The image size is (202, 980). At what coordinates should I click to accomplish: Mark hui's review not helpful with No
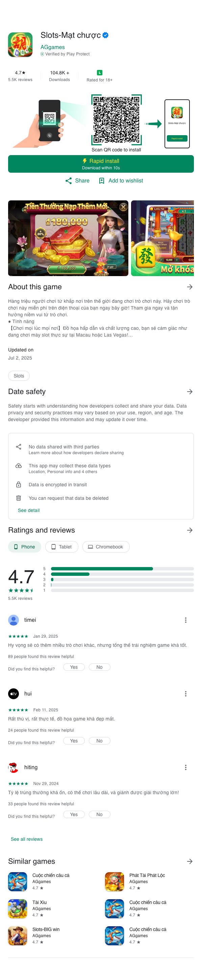(99, 741)
